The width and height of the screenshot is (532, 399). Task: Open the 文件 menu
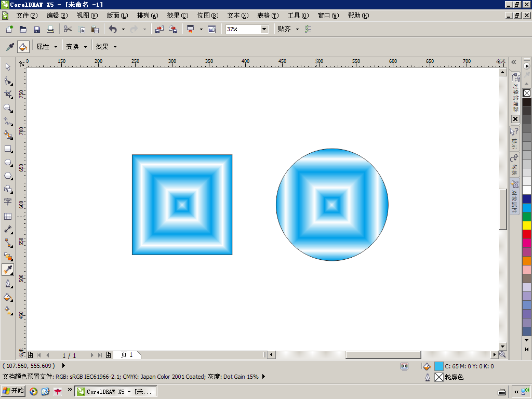click(27, 16)
